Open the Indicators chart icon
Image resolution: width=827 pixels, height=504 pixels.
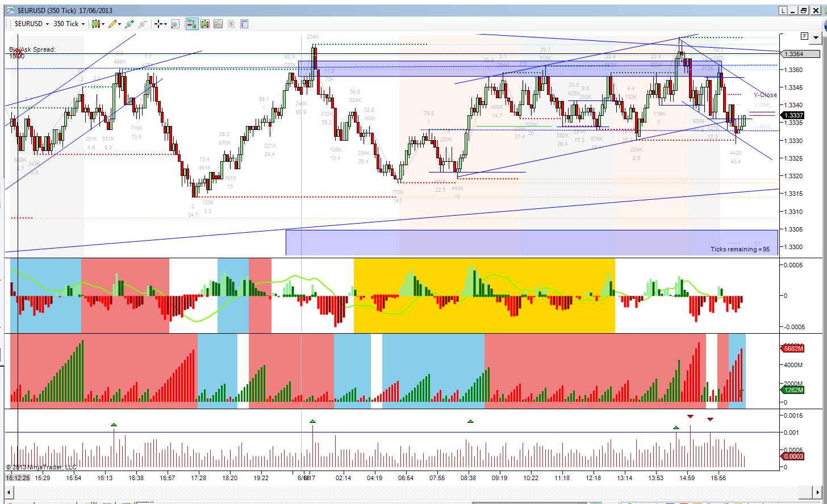tap(218, 24)
